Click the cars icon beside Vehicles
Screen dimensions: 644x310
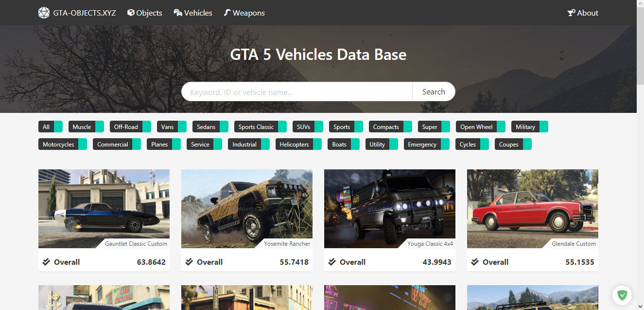coord(177,13)
